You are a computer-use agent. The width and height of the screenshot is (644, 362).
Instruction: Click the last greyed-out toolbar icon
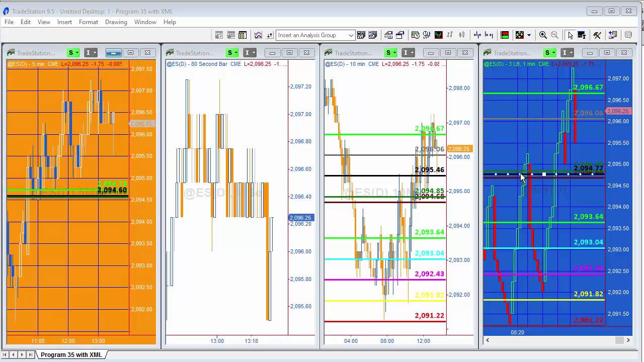(x=628, y=35)
